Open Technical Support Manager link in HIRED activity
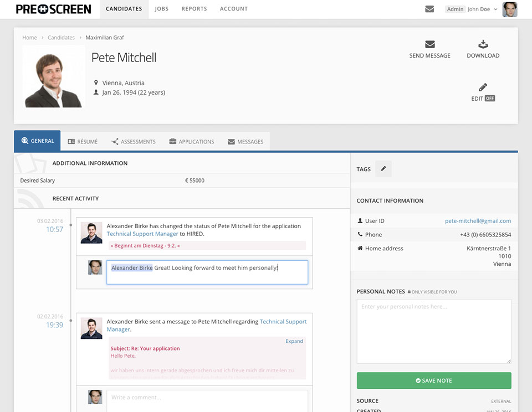This screenshot has height=412, width=532. coord(142,234)
